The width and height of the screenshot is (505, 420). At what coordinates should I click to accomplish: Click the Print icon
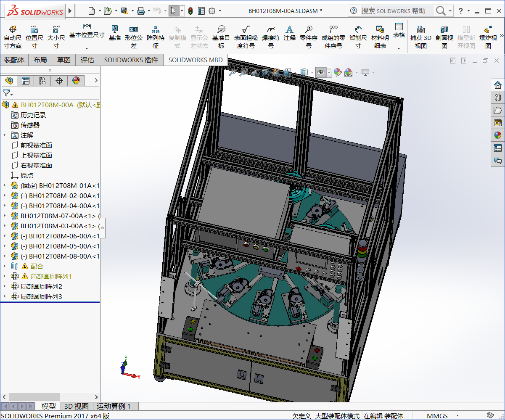(141, 11)
